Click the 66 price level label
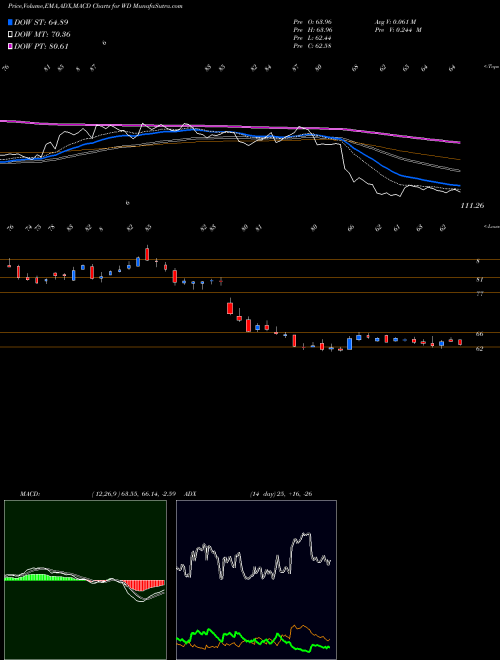The width and height of the screenshot is (500, 660). 479,334
